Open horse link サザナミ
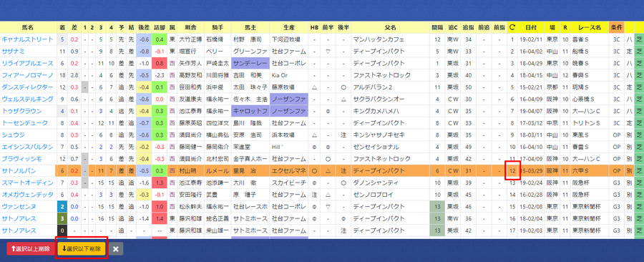This screenshot has width=644, height=262. coord(13,52)
